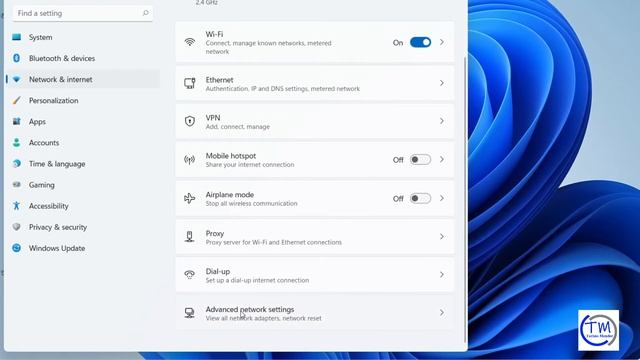The width and height of the screenshot is (640, 360).
Task: Click the VPN shield icon
Action: point(189,121)
